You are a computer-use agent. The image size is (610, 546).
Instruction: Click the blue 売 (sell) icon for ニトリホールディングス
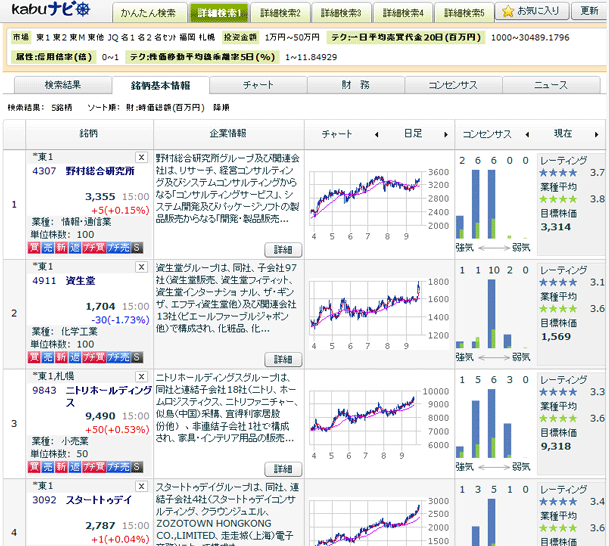tap(47, 467)
